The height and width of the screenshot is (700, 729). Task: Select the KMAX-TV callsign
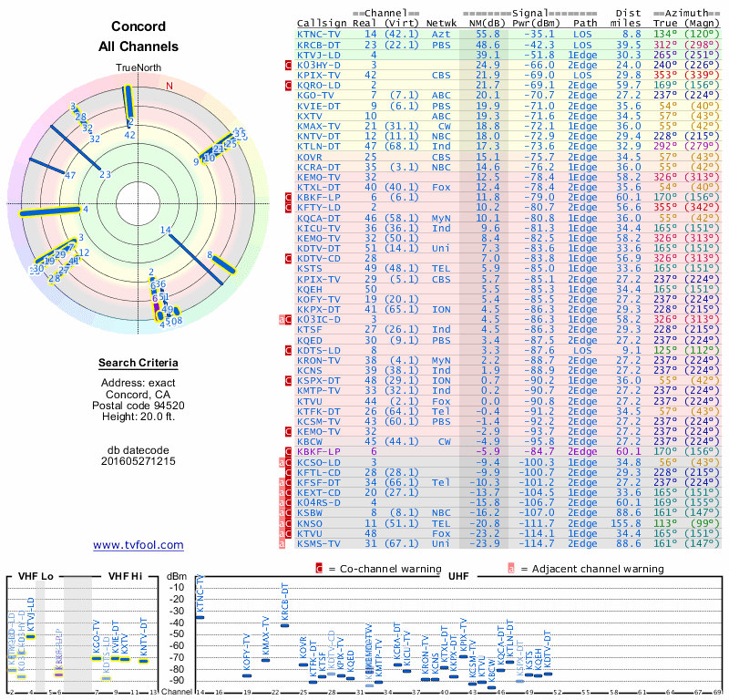click(318, 127)
